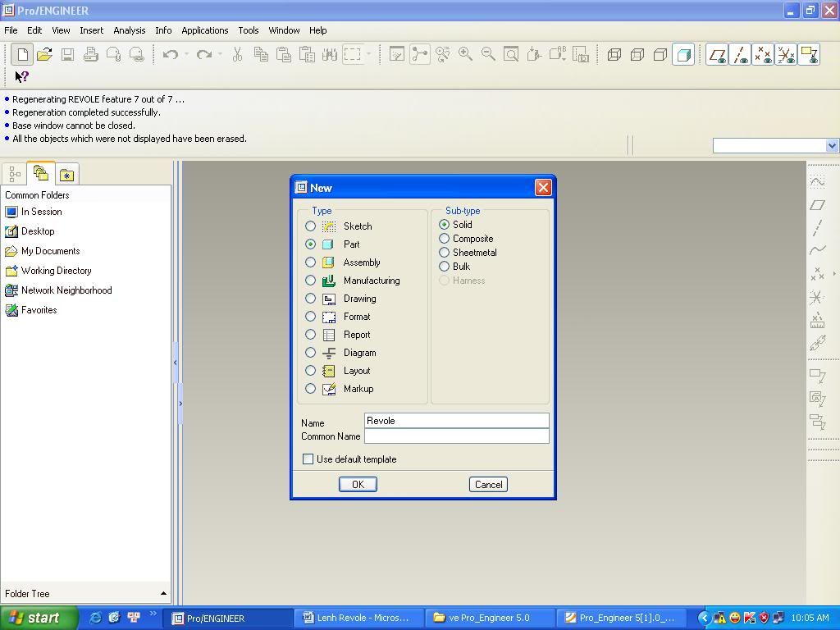
Task: Choose the Sheetmetal sub-type radio button
Action: pos(444,253)
